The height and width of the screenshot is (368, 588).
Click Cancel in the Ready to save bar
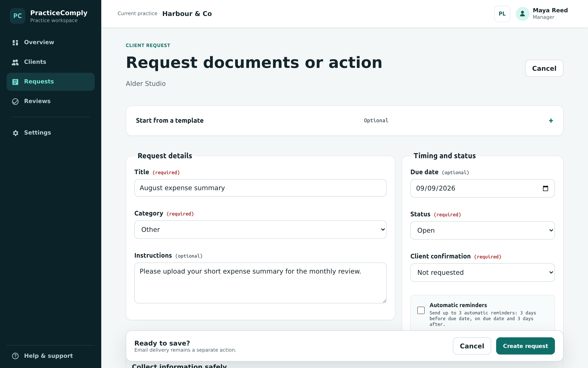click(472, 346)
